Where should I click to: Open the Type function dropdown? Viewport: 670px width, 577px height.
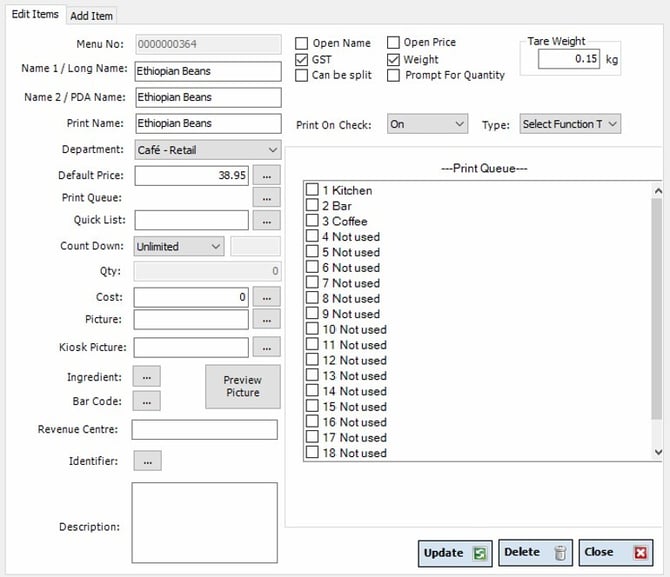point(570,124)
